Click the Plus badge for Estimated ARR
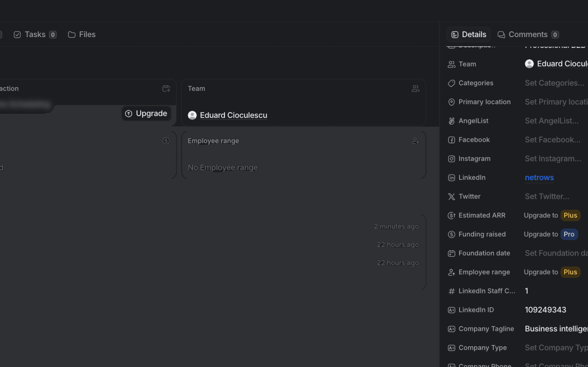 (570, 215)
